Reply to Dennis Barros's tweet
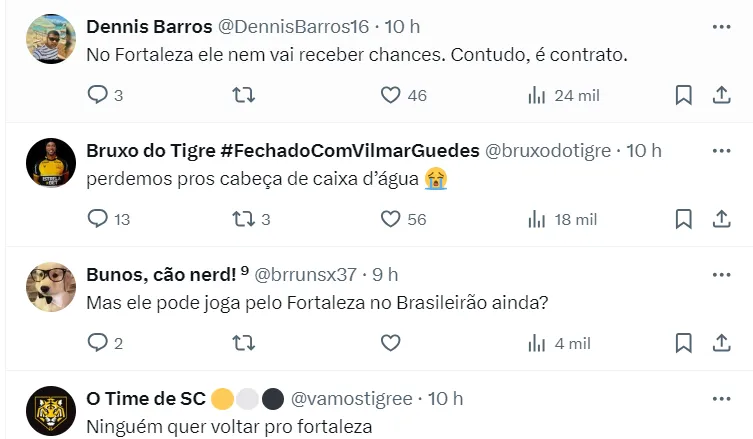The height and width of the screenshot is (439, 753). [98, 95]
